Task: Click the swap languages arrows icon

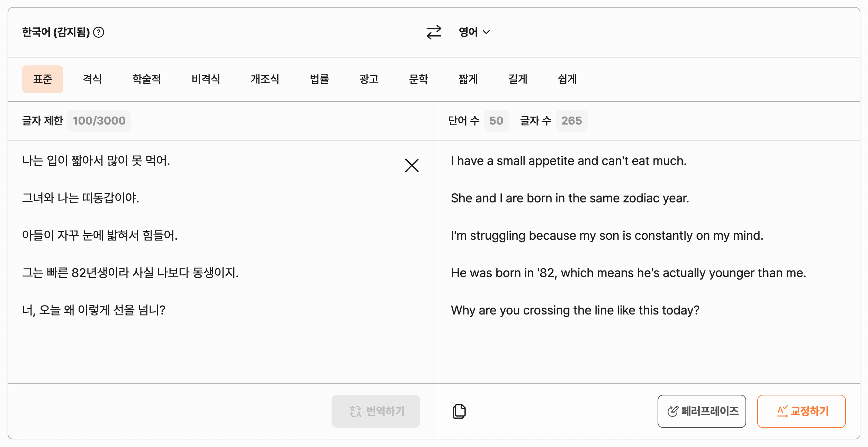Action: coord(434,32)
